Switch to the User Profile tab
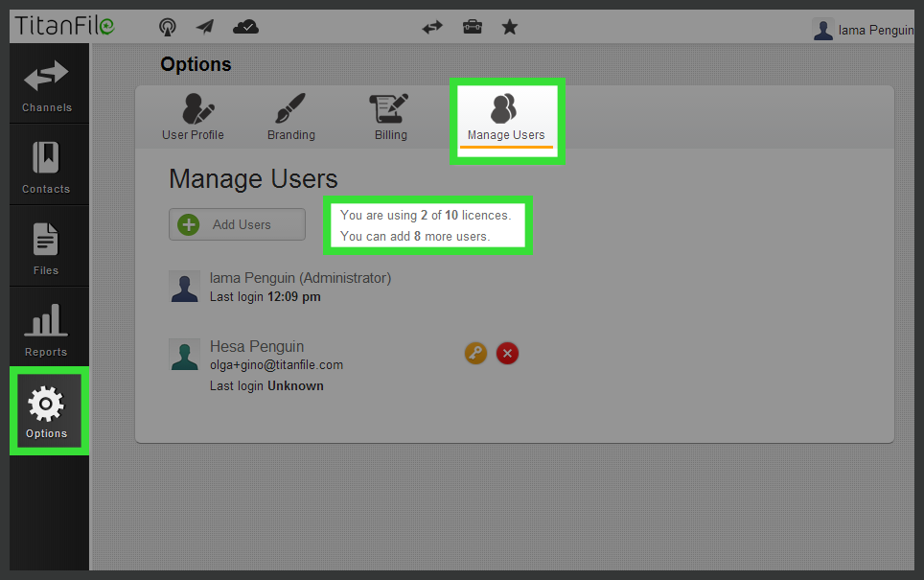The height and width of the screenshot is (580, 924). tap(193, 115)
